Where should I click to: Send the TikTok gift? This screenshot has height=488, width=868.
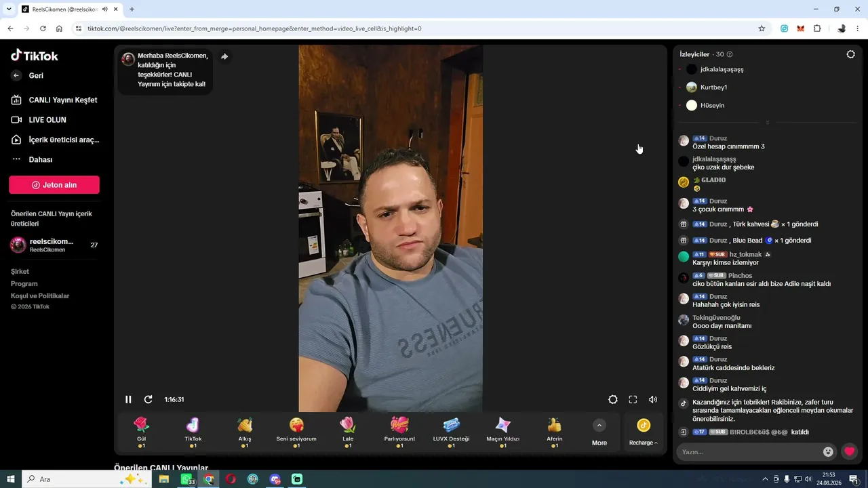pos(193,432)
